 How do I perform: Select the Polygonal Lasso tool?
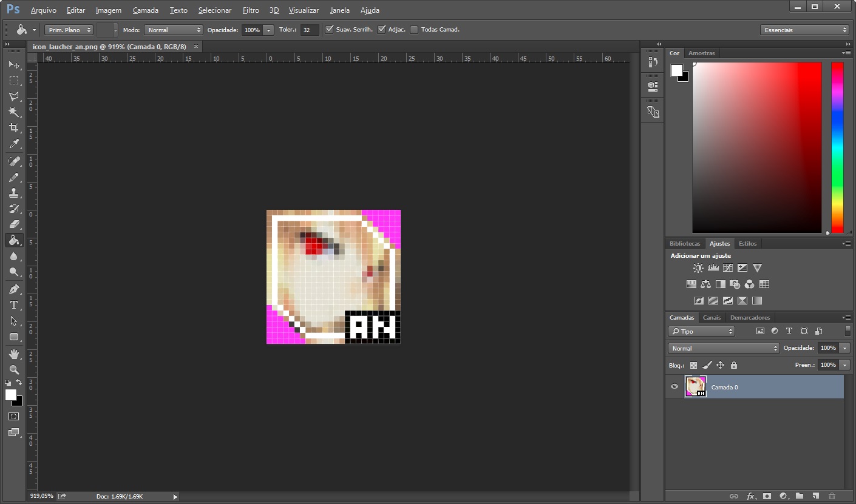[x=13, y=96]
